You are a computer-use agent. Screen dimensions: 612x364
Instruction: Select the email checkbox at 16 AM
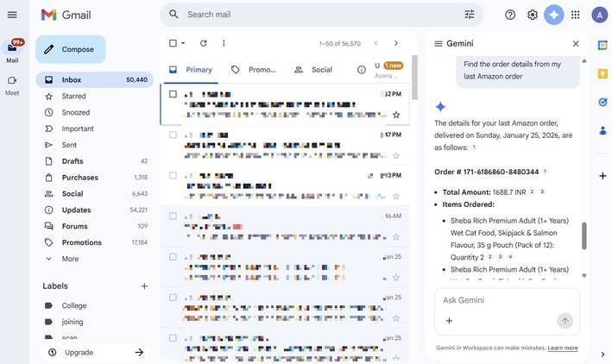(173, 216)
